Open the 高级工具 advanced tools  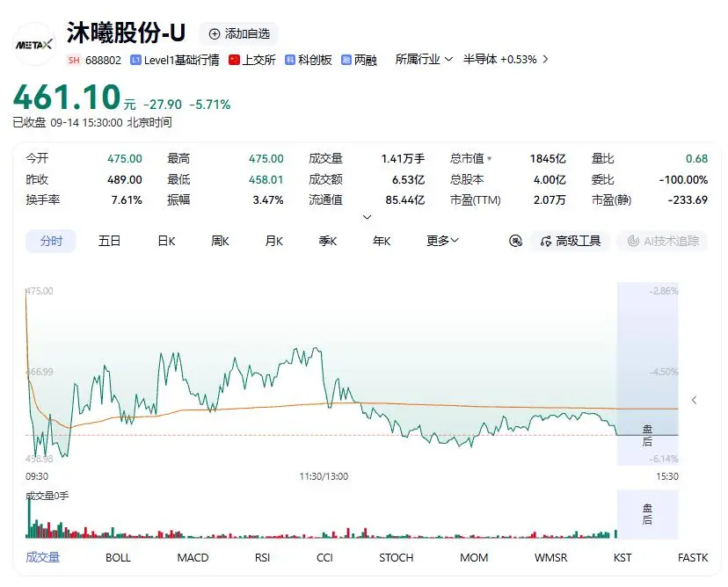click(x=570, y=241)
